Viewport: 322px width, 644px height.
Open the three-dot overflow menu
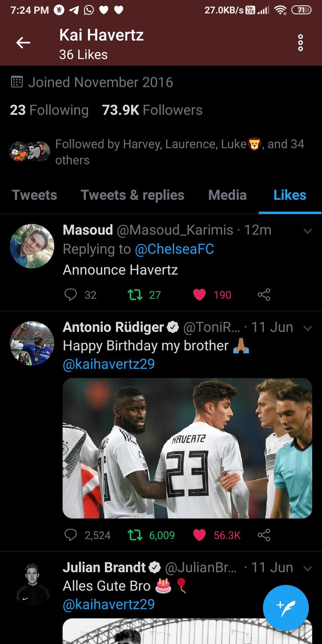(300, 42)
